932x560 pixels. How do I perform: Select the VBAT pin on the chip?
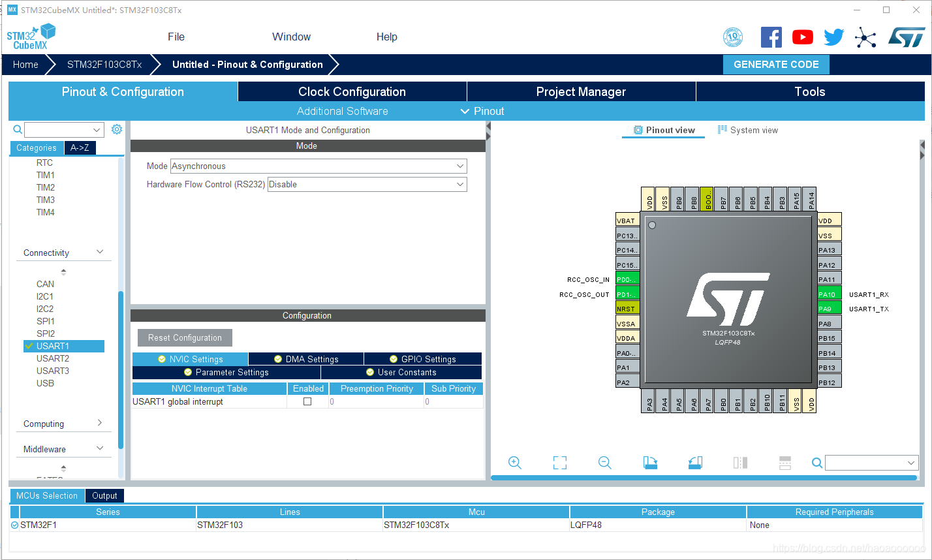pos(628,221)
